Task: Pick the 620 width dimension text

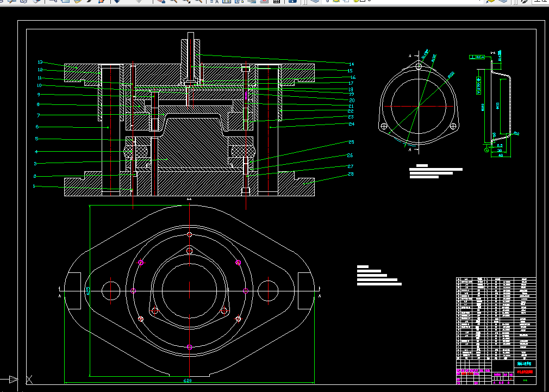Action: click(188, 380)
